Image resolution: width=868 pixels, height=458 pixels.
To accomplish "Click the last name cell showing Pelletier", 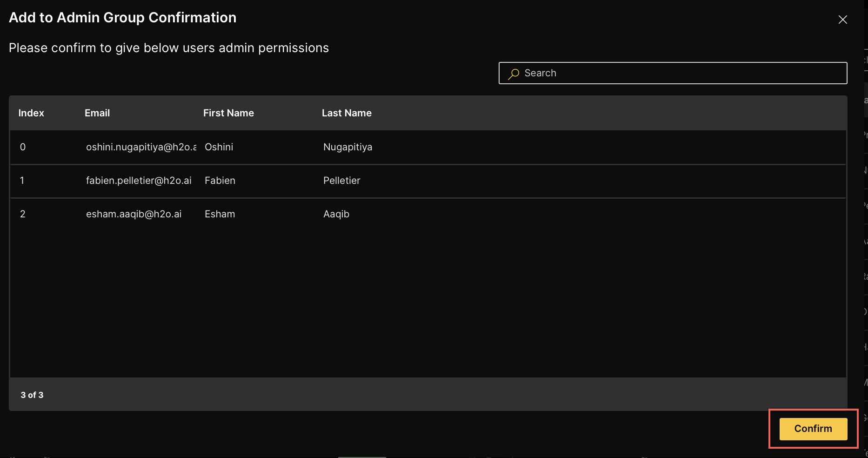I will [341, 181].
